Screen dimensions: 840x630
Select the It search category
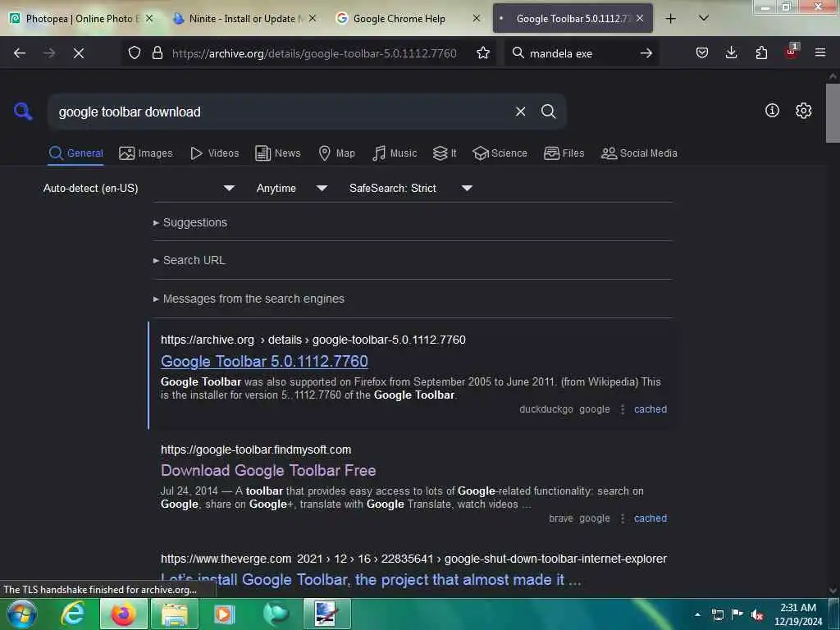coord(444,153)
